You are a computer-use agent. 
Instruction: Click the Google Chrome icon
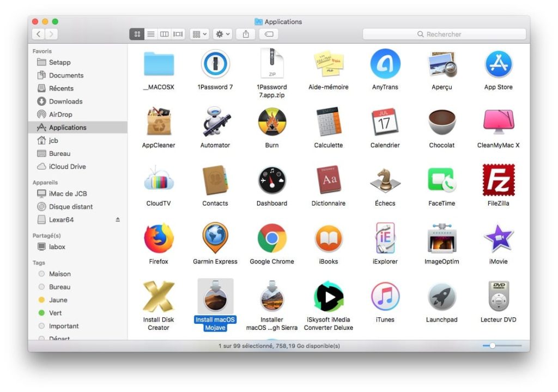(272, 238)
